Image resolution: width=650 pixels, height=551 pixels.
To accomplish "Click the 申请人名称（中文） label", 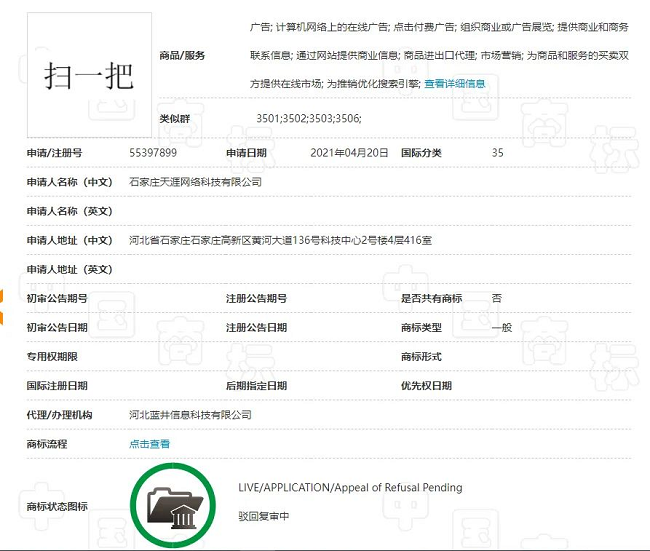I will [x=70, y=182].
